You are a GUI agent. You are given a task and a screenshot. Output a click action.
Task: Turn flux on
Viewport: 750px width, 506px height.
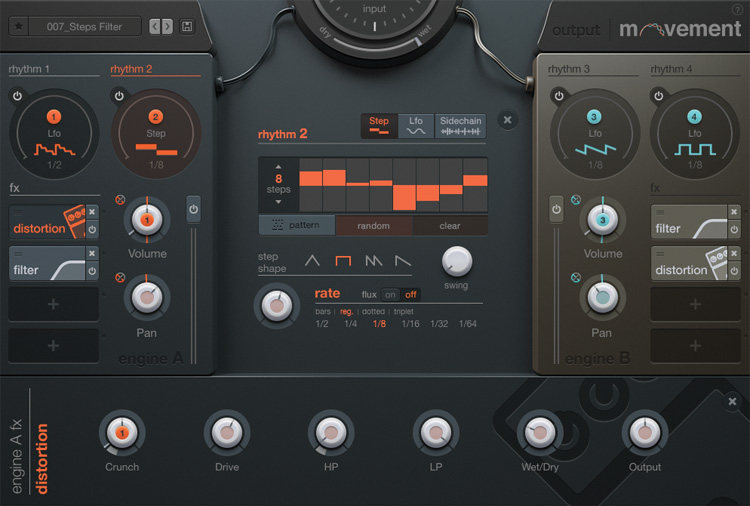[390, 295]
